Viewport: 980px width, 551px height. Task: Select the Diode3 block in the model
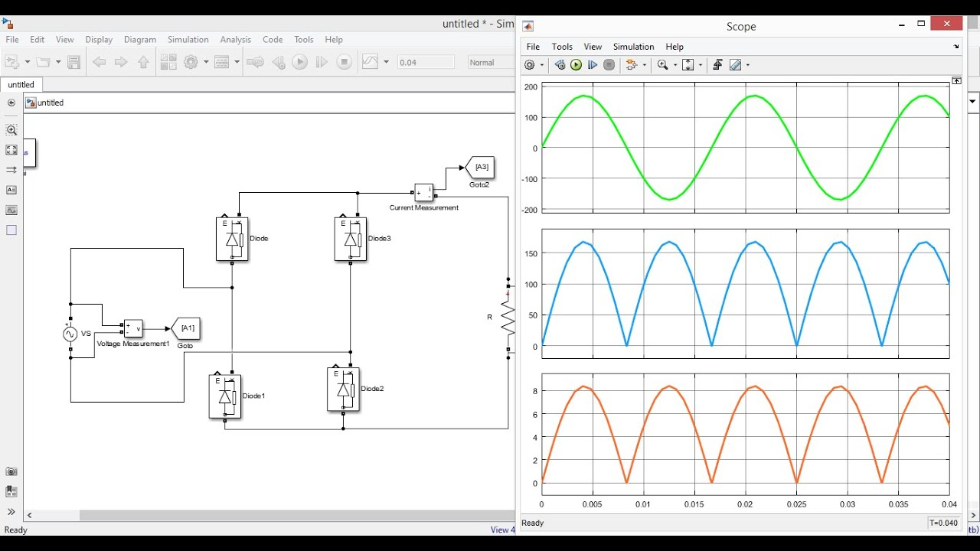[351, 239]
